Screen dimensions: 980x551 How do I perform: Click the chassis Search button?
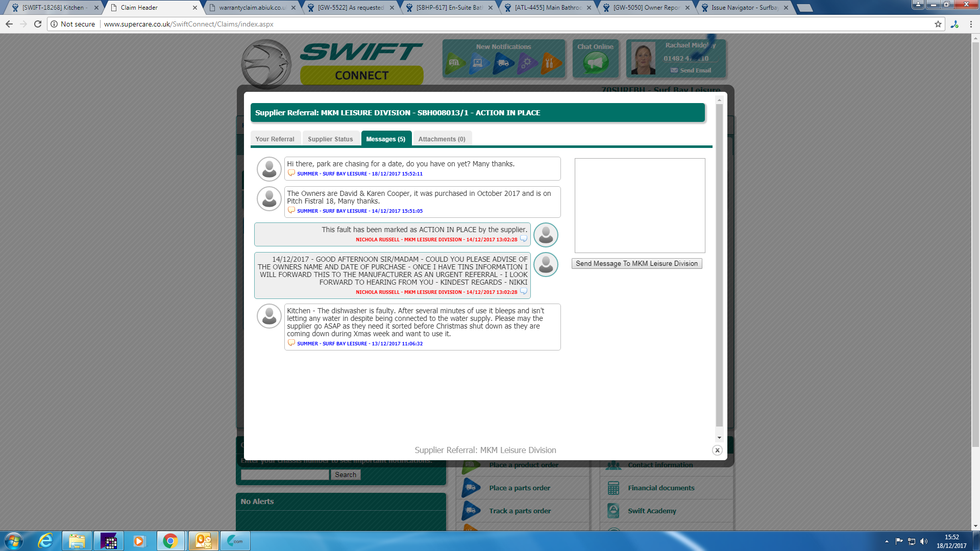346,474
